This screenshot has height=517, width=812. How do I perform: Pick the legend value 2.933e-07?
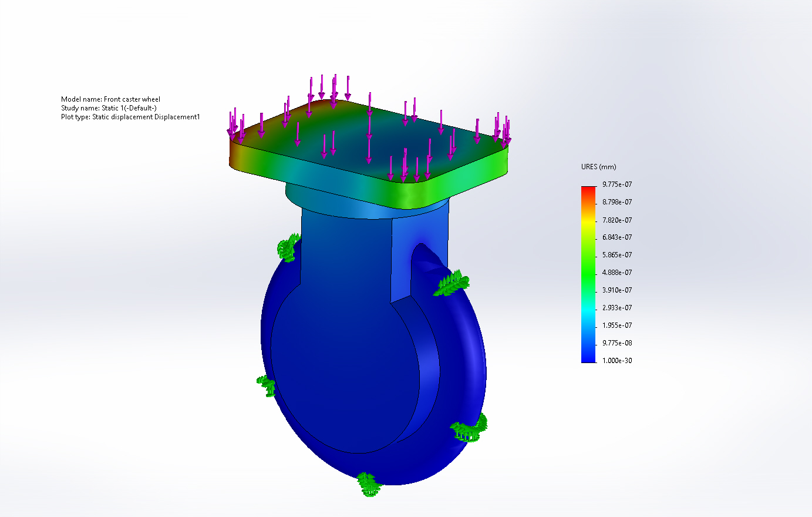click(617, 308)
